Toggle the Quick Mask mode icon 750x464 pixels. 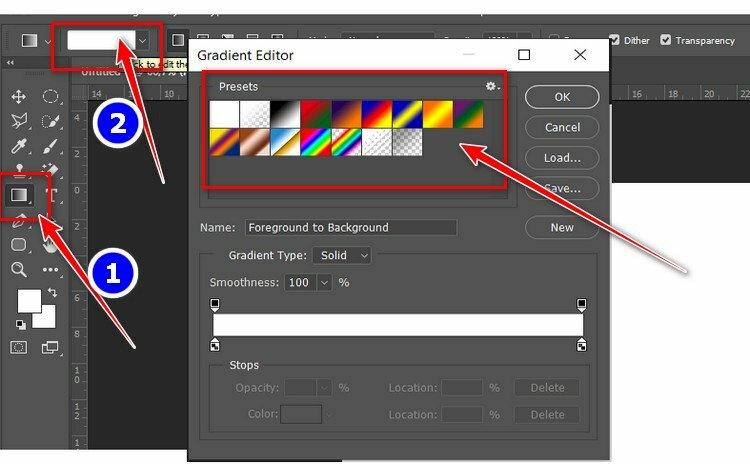tap(18, 347)
